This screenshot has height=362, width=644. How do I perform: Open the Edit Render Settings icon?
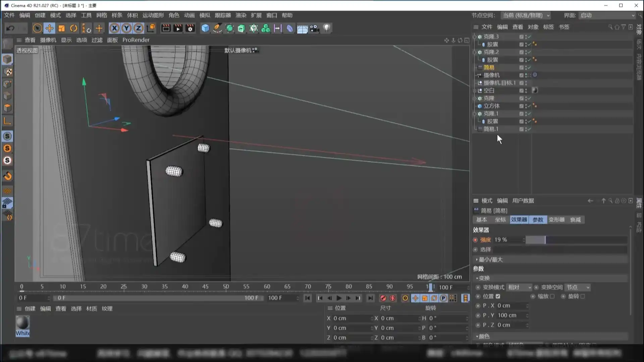(x=190, y=28)
